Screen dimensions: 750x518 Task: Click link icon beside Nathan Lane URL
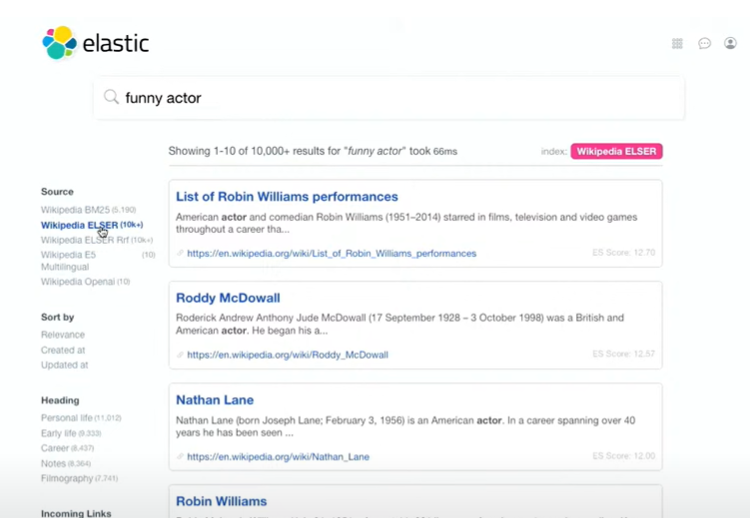pyautogui.click(x=180, y=456)
